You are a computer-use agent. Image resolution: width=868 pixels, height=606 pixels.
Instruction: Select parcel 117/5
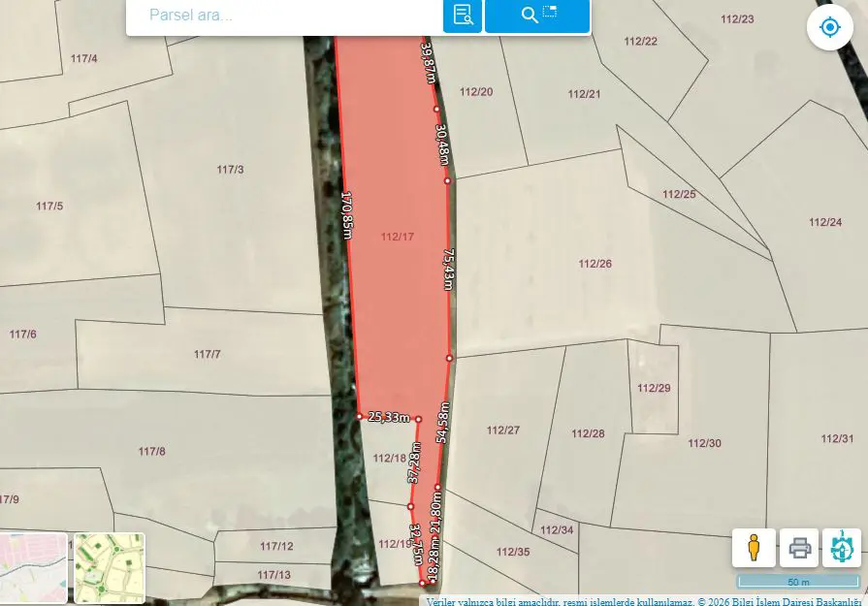(x=49, y=207)
